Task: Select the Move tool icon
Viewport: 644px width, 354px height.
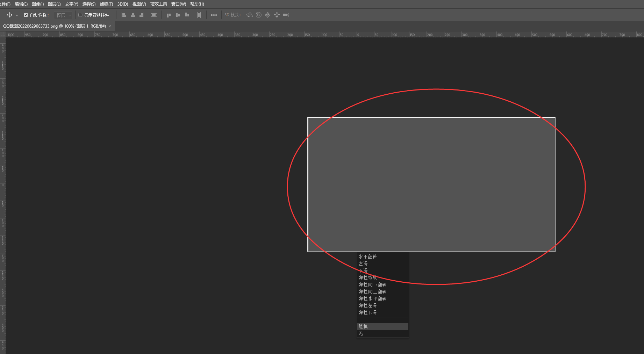Action: click(x=9, y=15)
